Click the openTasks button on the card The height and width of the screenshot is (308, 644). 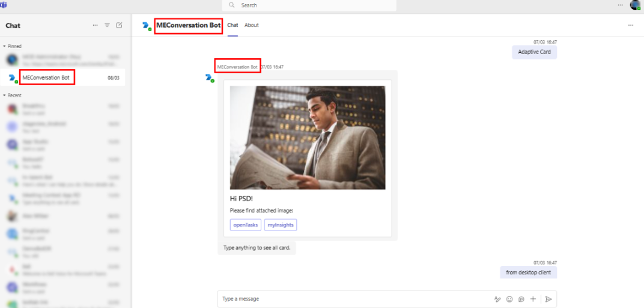pyautogui.click(x=246, y=225)
